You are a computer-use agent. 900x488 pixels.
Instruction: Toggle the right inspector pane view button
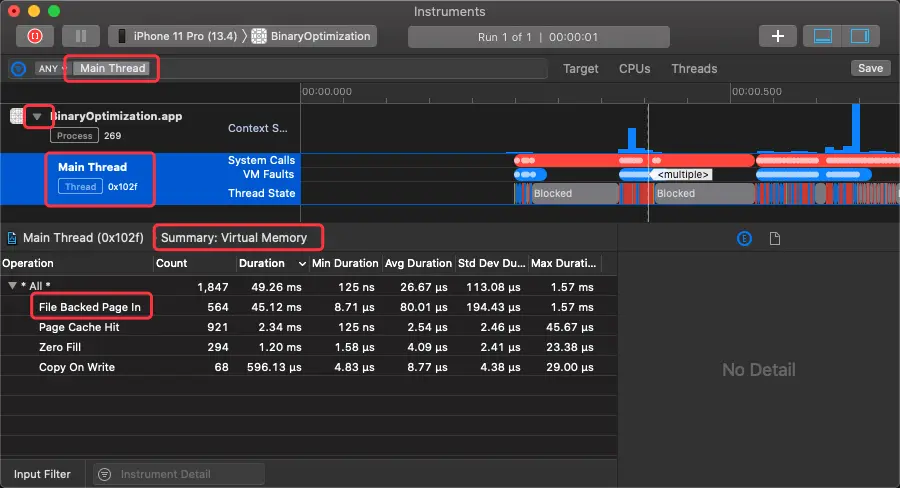[860, 36]
